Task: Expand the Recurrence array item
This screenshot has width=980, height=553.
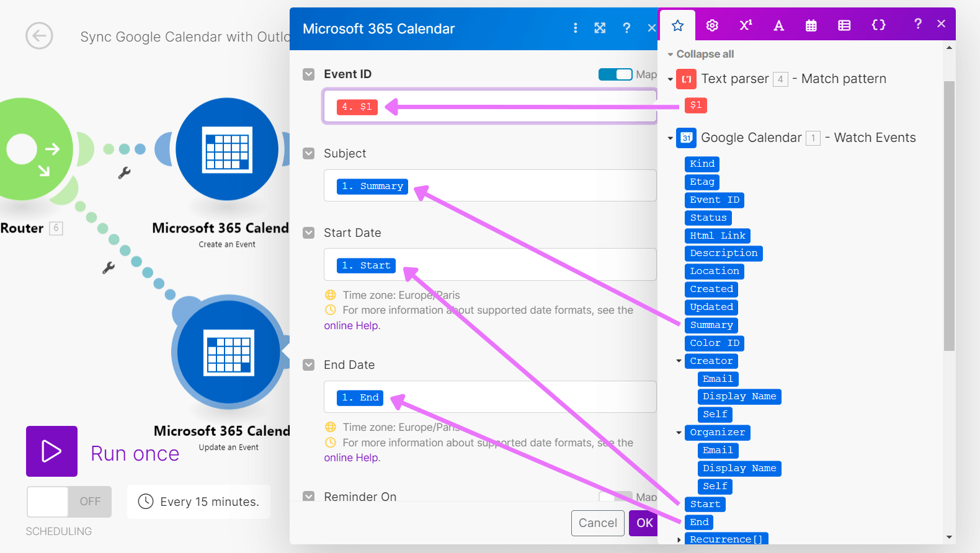Action: click(679, 539)
